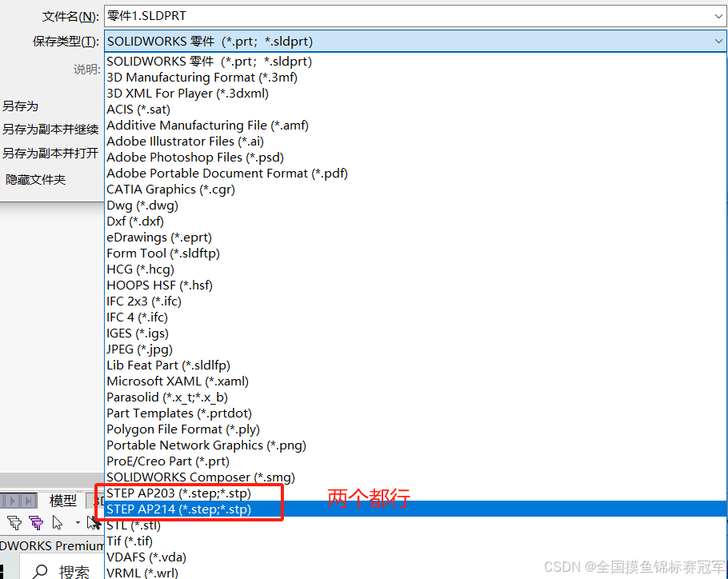Choose VRML (*.wrl) file type

(x=415, y=573)
